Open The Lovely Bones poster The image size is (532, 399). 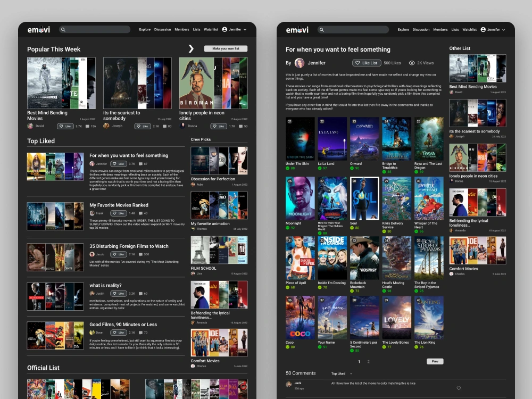[397, 318]
